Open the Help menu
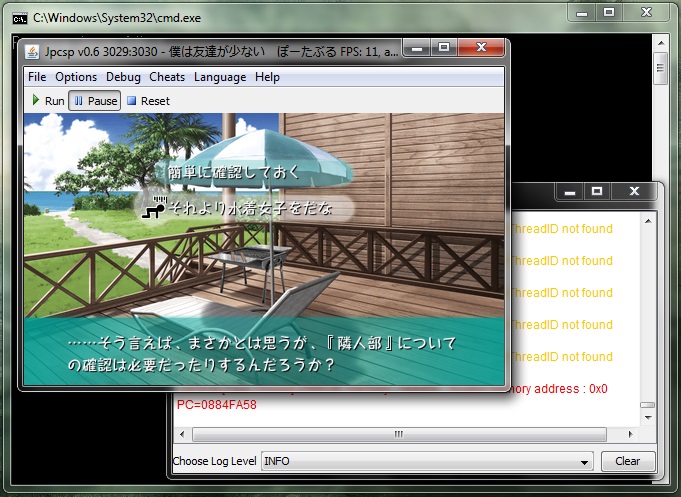 (267, 77)
